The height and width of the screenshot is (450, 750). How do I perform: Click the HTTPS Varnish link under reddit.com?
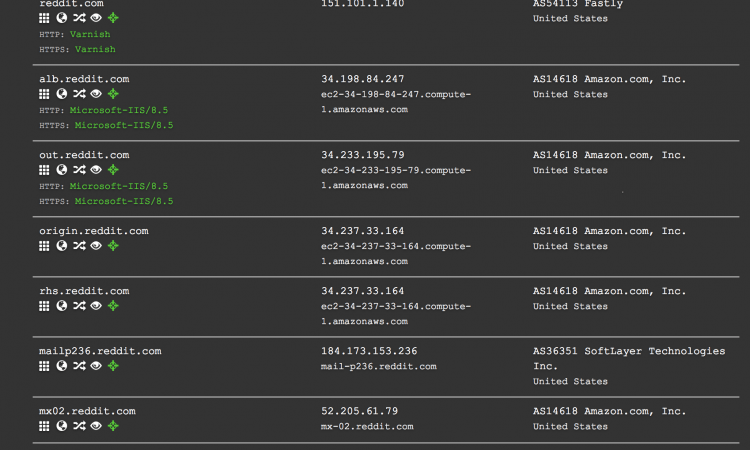95,49
